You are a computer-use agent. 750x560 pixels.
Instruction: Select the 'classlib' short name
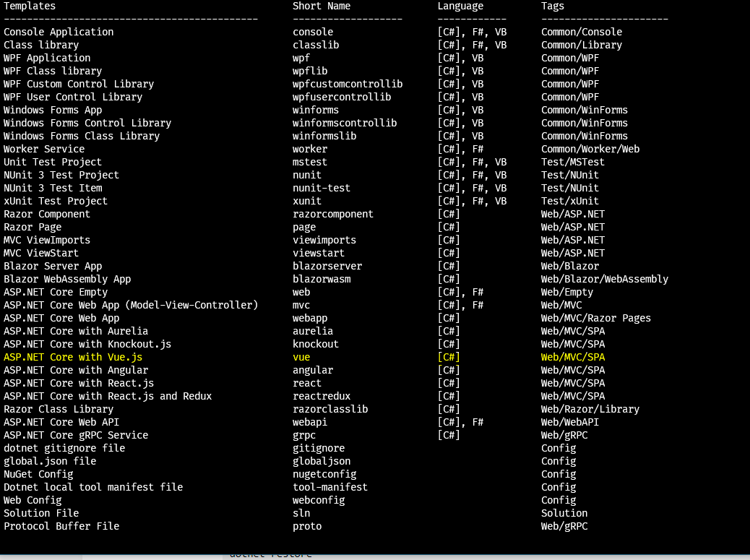(x=316, y=45)
